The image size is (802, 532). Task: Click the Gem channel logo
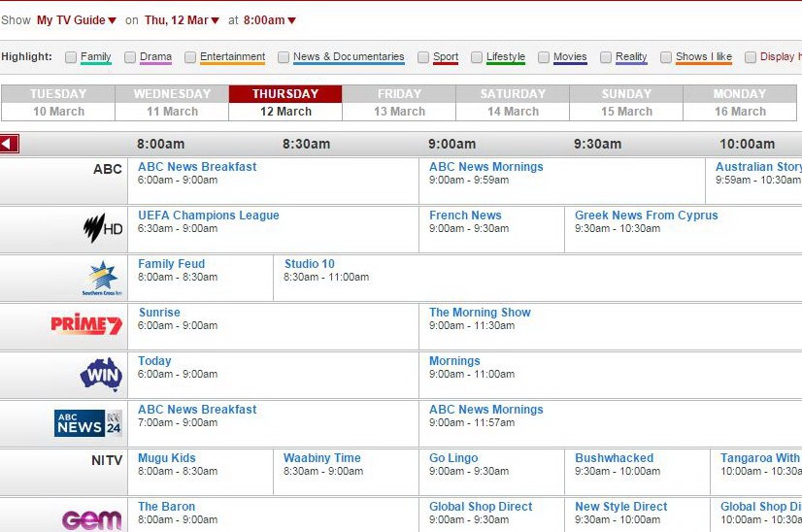[x=92, y=520]
